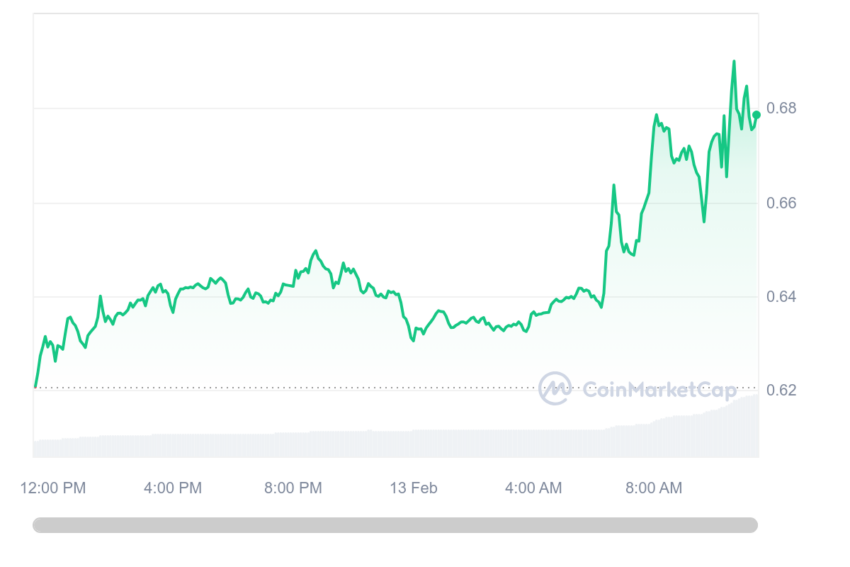Click the 8:00 AM time axis label
The height and width of the screenshot is (567, 850).
tap(654, 488)
